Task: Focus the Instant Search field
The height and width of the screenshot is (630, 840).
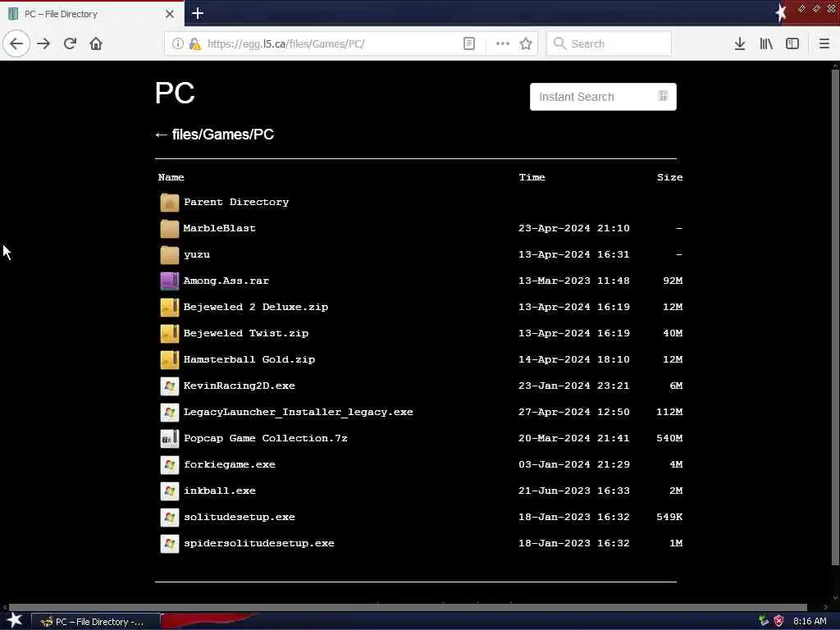Action: (603, 97)
